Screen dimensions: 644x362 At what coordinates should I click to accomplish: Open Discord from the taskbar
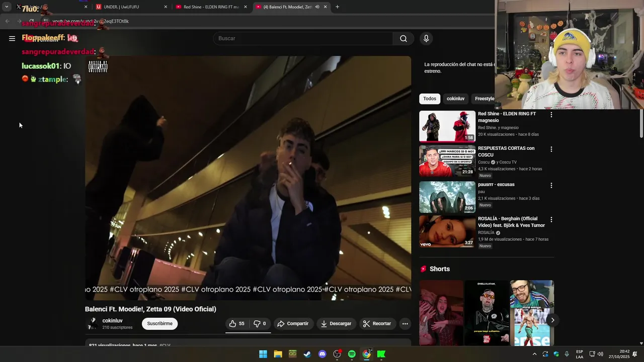[323, 354]
